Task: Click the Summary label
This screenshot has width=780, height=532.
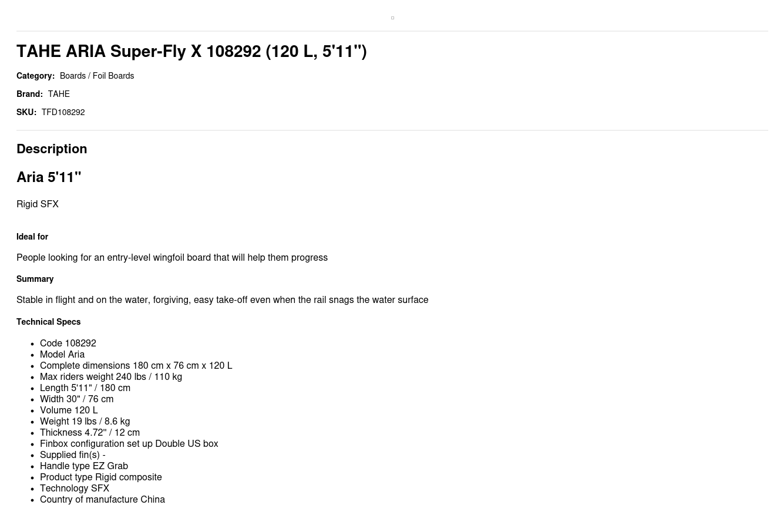Action: click(35, 279)
